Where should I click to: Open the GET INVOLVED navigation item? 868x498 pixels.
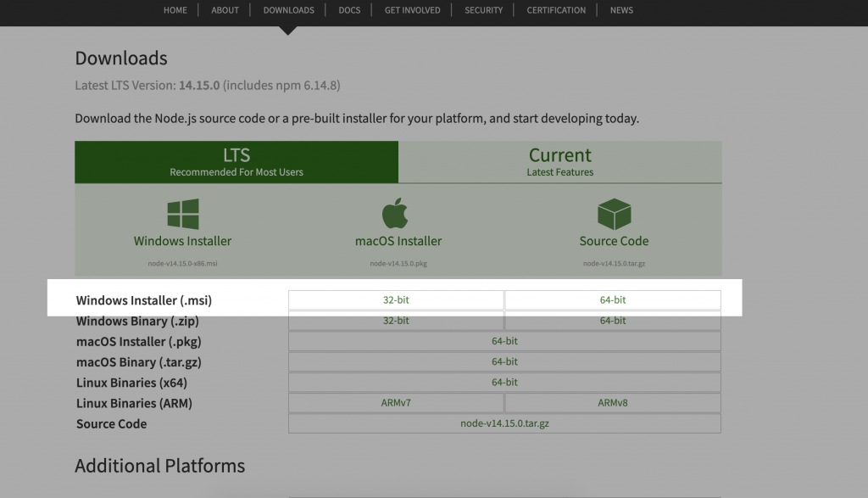[x=413, y=10]
